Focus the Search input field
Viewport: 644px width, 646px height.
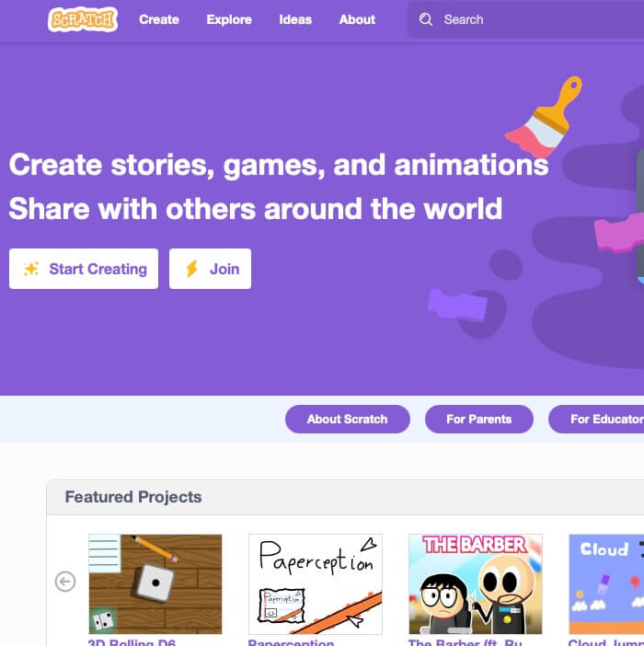click(526, 19)
